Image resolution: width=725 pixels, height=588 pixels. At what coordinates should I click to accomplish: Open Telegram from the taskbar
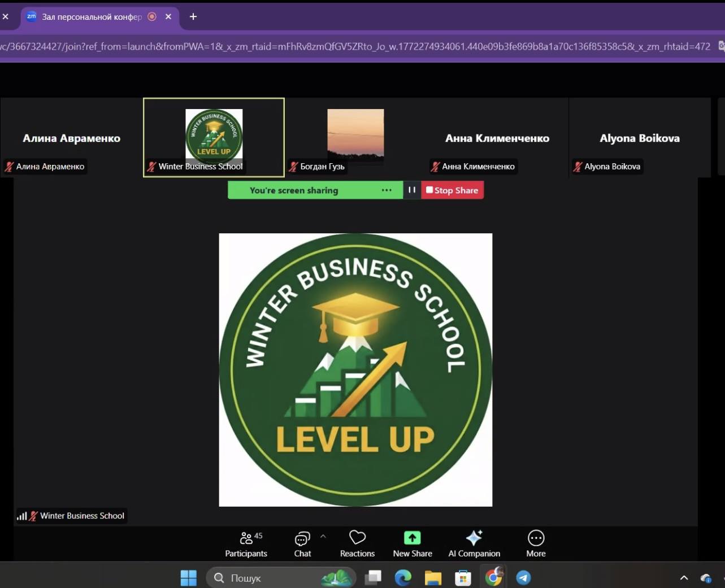[x=523, y=578]
